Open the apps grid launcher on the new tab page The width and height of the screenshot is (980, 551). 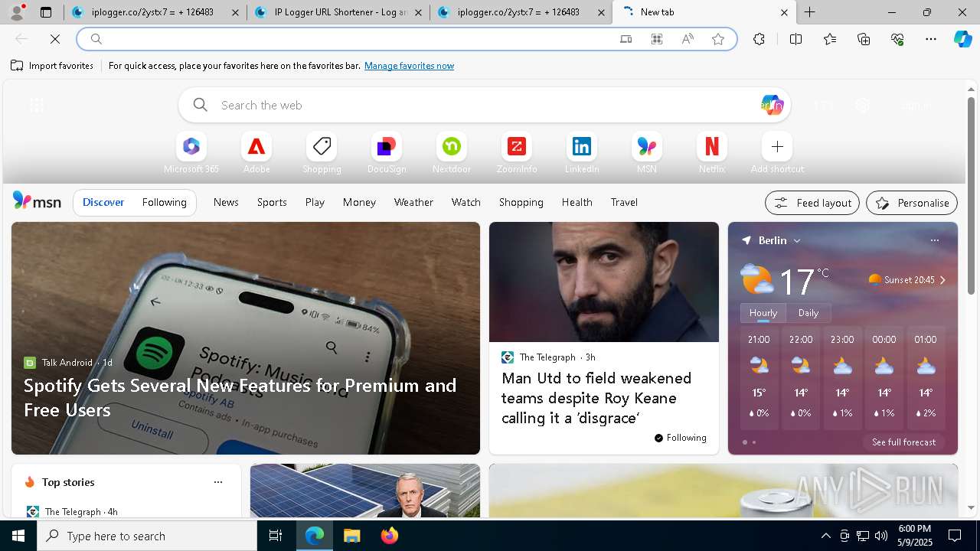36,106
